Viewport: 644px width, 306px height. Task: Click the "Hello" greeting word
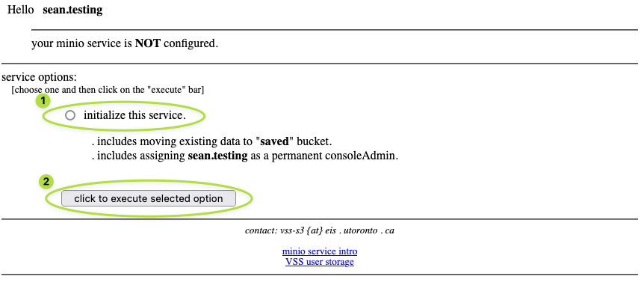pyautogui.click(x=21, y=11)
